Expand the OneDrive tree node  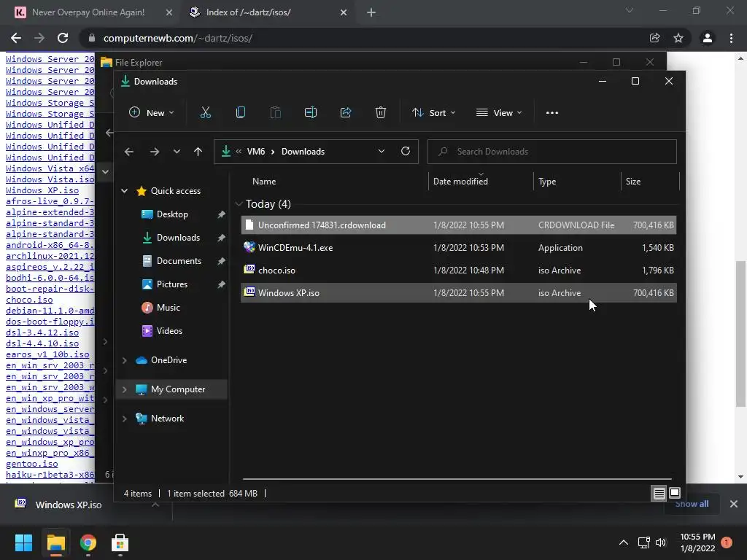[124, 360]
